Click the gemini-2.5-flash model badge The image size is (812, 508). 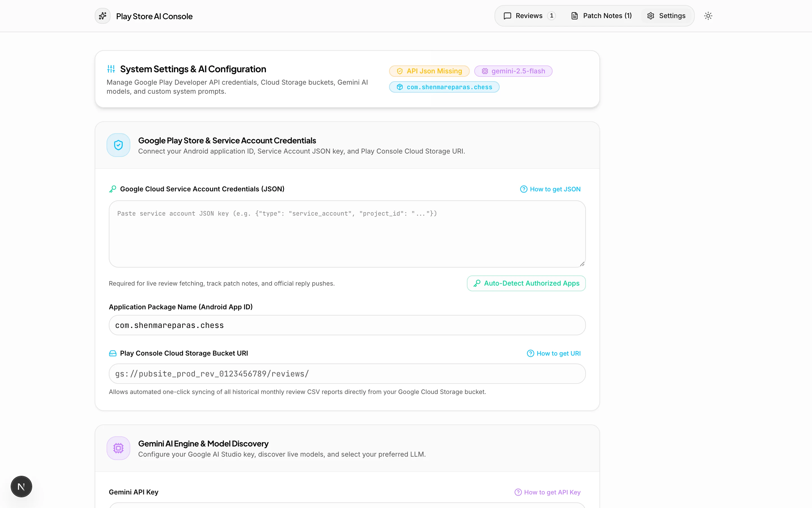pyautogui.click(x=513, y=71)
